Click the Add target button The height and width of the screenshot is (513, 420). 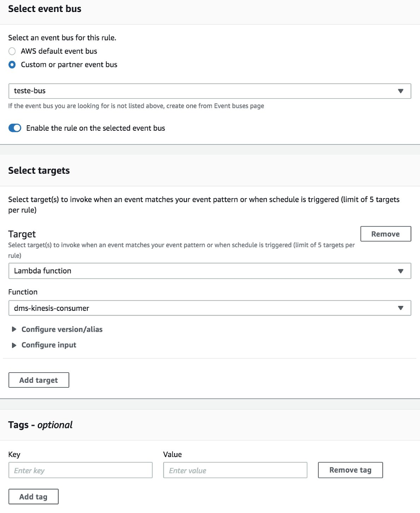[x=39, y=380]
